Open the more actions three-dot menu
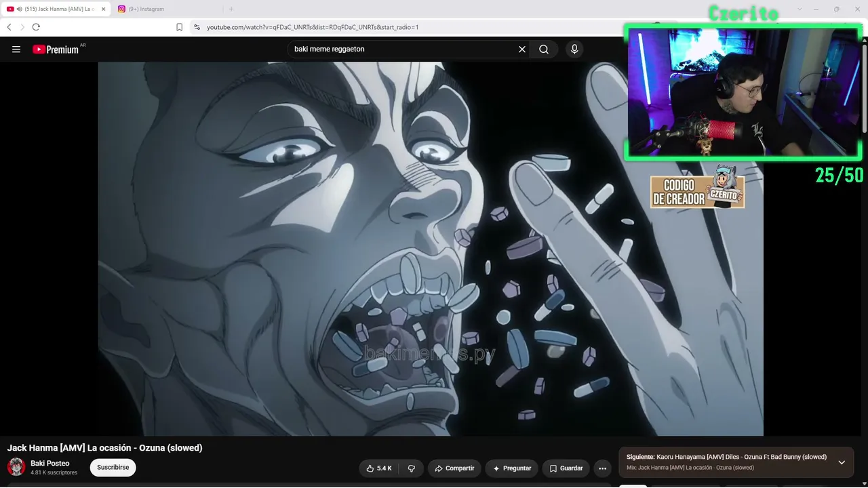The width and height of the screenshot is (868, 488). [x=602, y=468]
